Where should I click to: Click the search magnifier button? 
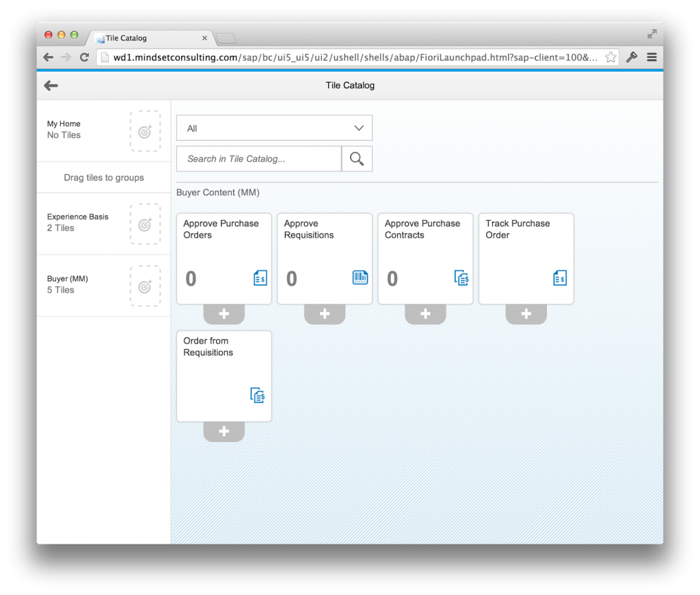point(357,158)
